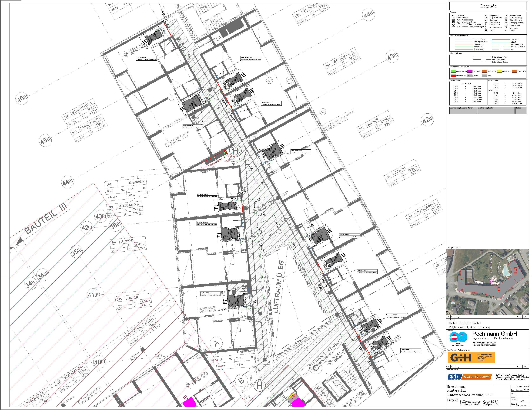
Task: Click the Pechmann GmbH circular emblem
Action: point(459,337)
